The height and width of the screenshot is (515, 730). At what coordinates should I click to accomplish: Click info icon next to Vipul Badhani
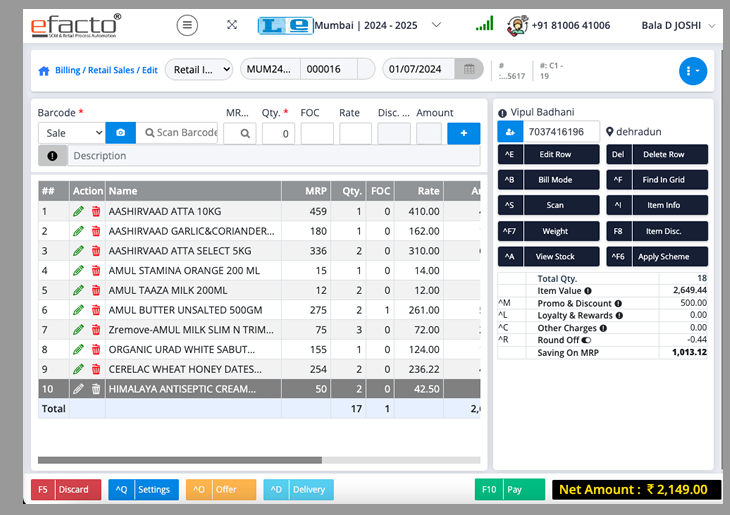502,113
